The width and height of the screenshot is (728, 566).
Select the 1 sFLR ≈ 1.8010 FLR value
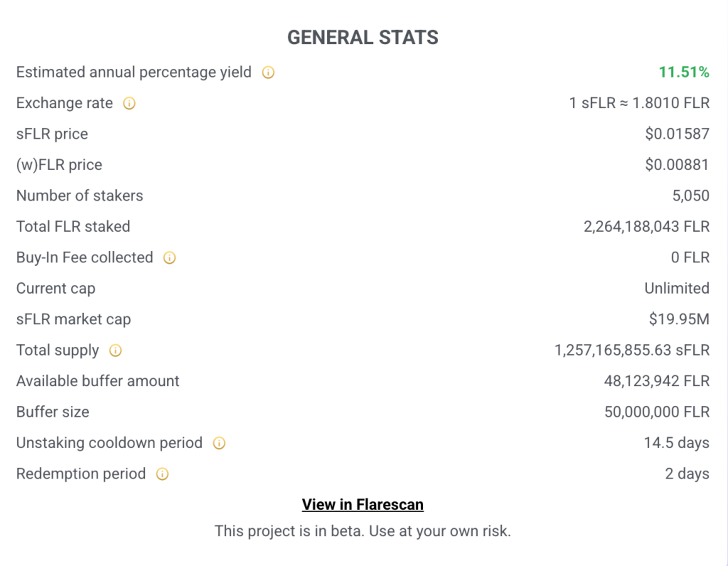pos(639,103)
